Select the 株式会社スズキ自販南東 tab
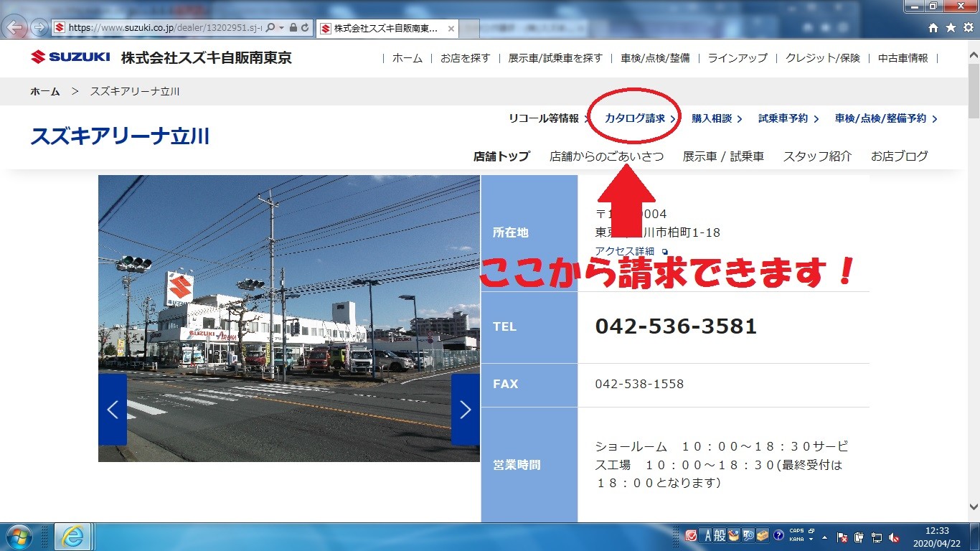This screenshot has width=980, height=551. point(387,29)
